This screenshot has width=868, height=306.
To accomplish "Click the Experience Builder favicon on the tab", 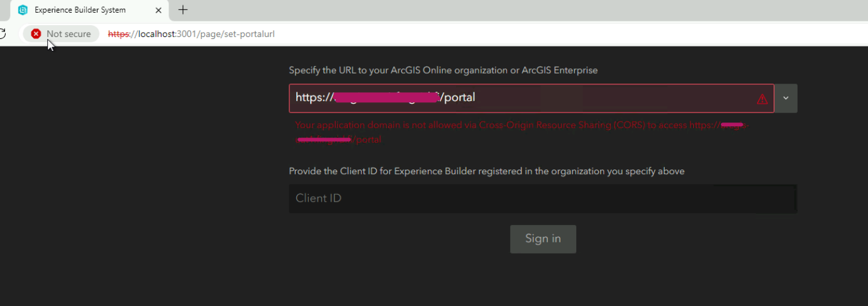I will [x=23, y=10].
